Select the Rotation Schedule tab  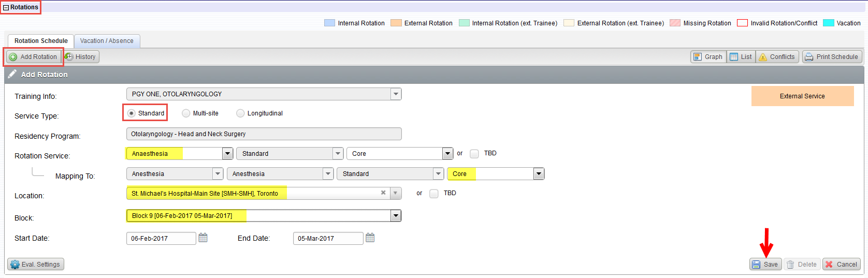click(41, 41)
